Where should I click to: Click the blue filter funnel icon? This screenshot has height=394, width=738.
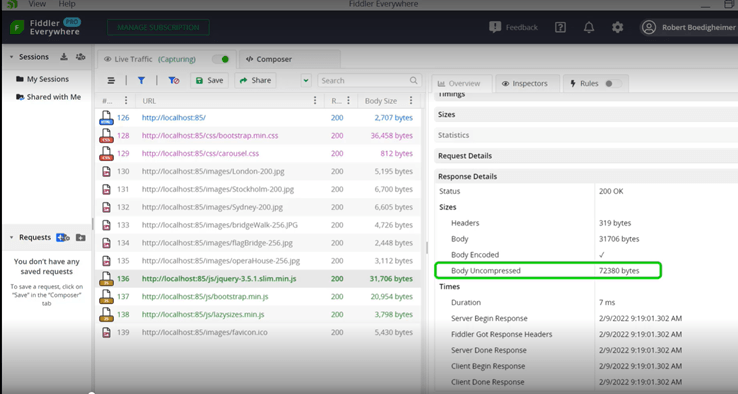tap(141, 80)
